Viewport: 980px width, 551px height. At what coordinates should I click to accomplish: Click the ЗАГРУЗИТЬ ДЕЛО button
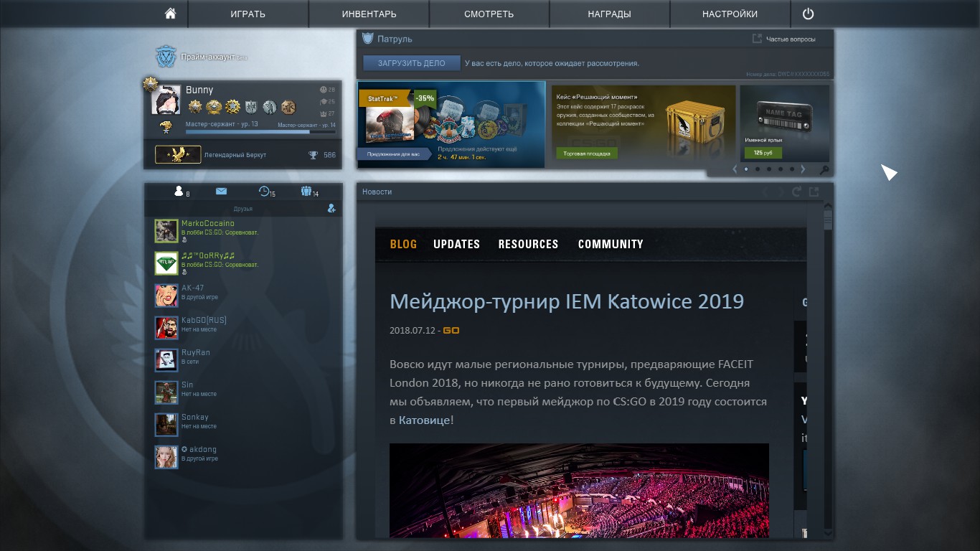pos(412,63)
